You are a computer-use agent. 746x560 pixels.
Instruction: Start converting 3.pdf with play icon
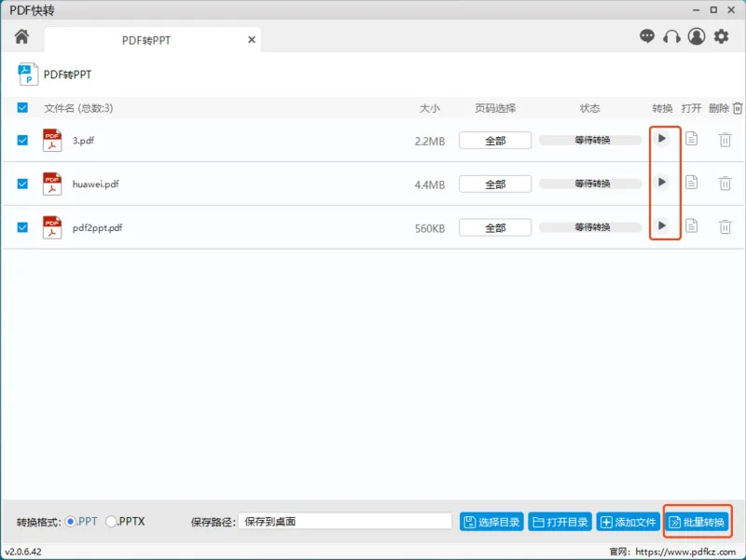tap(661, 138)
